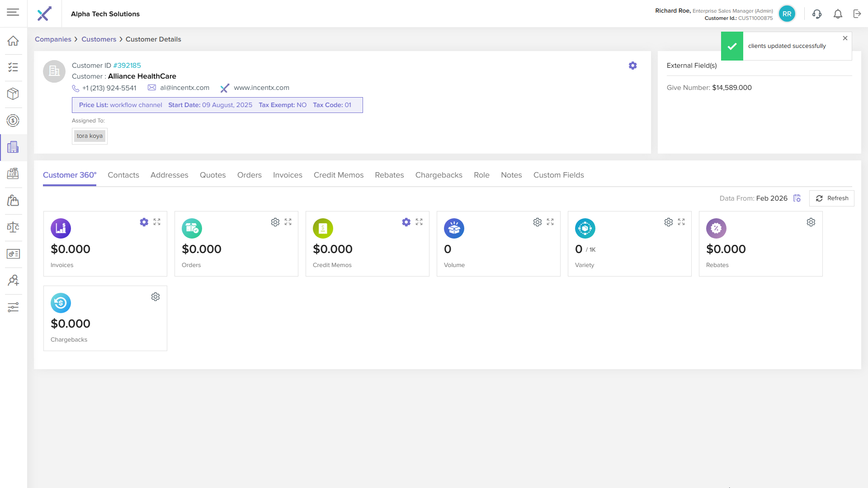Click the Refresh button

point(832,198)
